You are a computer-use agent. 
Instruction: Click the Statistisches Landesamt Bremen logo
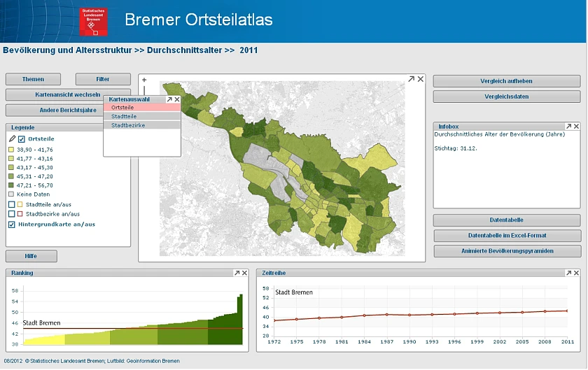(93, 21)
